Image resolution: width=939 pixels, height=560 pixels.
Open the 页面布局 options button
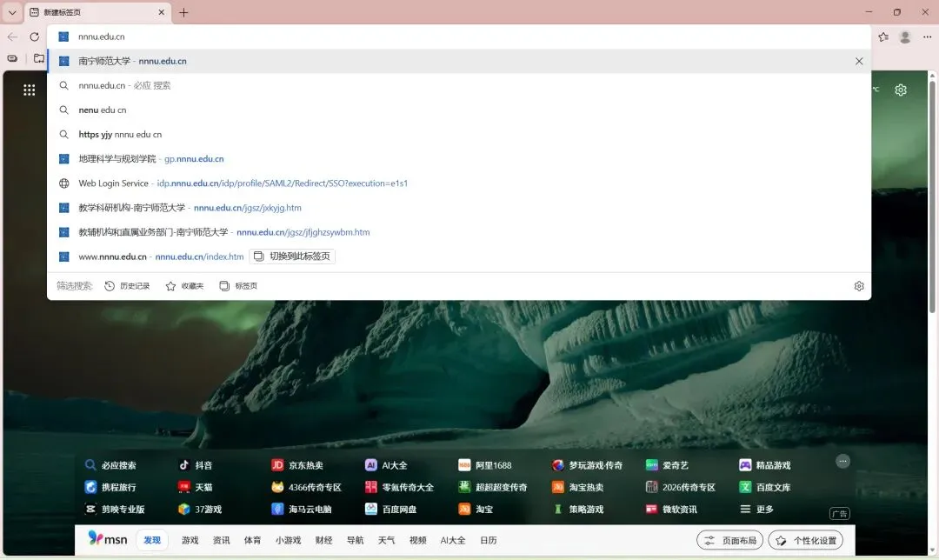[x=729, y=540]
